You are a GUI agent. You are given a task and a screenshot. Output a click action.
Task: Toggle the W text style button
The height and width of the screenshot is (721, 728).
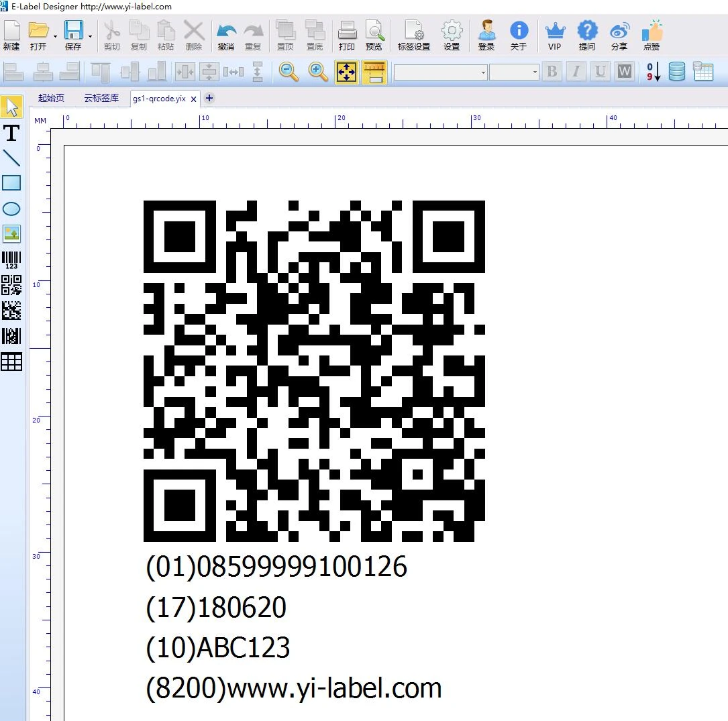pos(625,72)
